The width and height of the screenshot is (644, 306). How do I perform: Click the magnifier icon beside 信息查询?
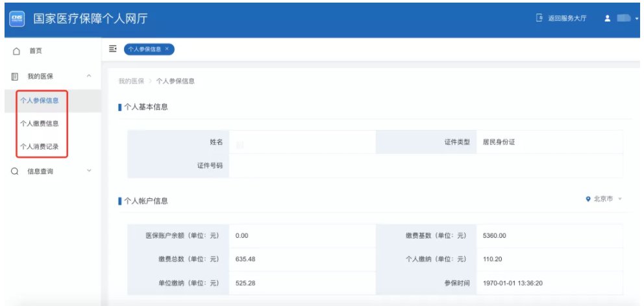[x=15, y=172]
